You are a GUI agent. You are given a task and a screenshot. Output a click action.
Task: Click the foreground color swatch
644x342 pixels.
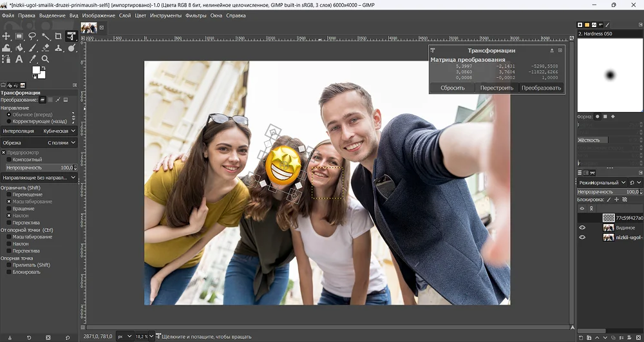37,70
